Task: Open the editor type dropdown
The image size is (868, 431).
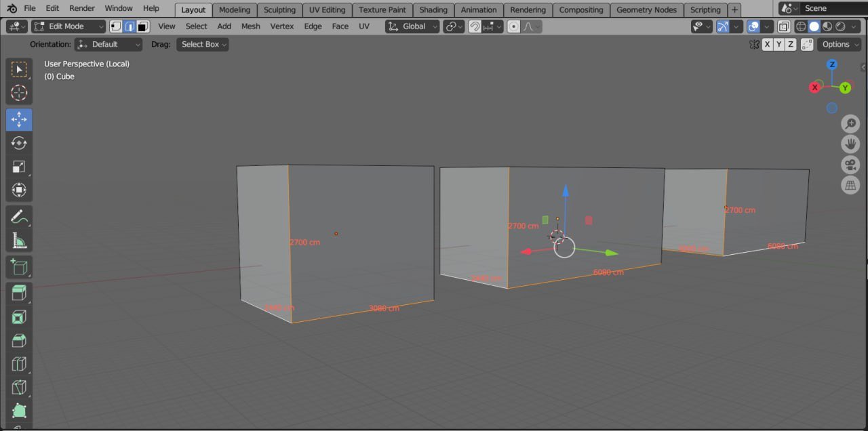Action: tap(17, 26)
